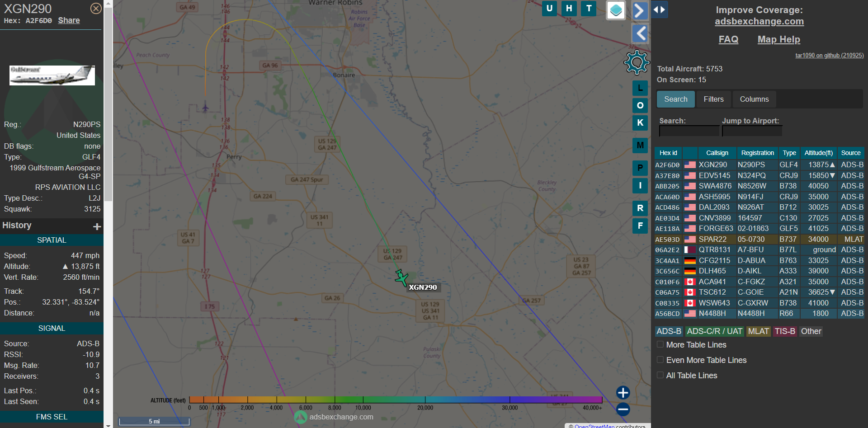Toggle the M map button
Image resolution: width=868 pixels, height=428 pixels.
tap(640, 146)
